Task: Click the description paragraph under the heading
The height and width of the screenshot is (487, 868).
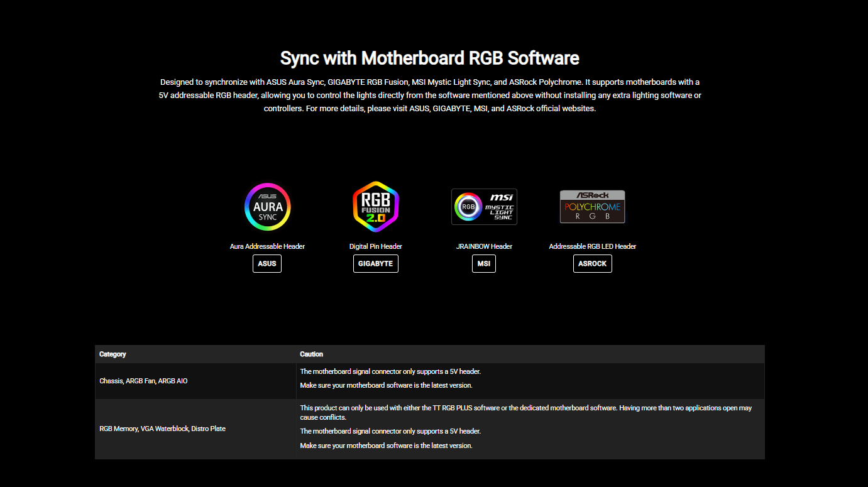Action: coord(429,95)
